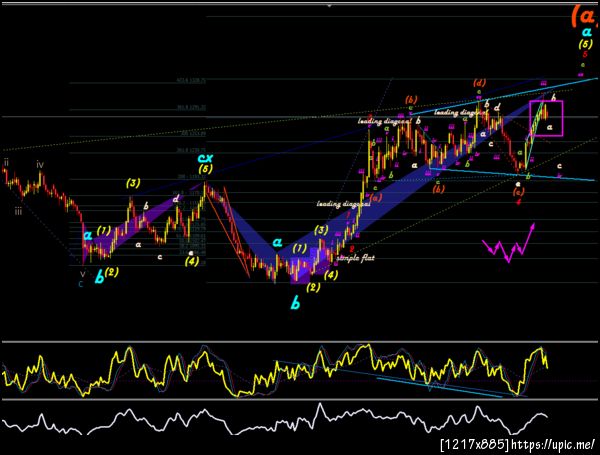Select the white "c" right of the magenta rectangle
The image size is (600, 455).
tap(559, 166)
